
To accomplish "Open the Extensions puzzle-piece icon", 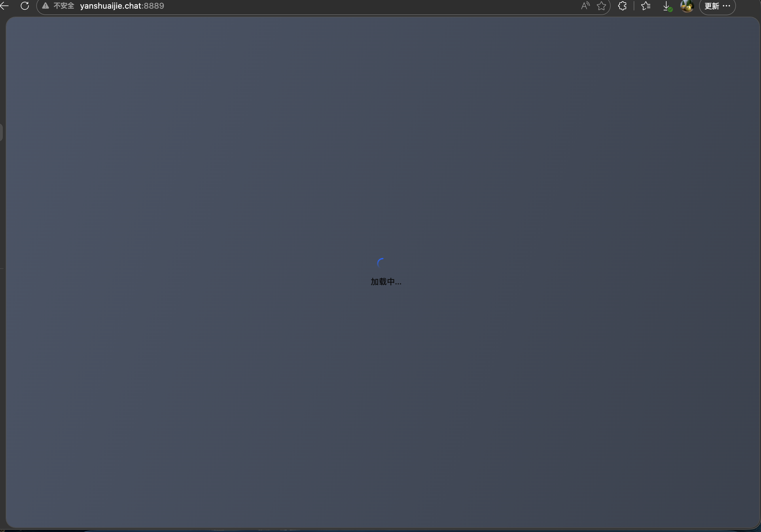I will tap(622, 6).
